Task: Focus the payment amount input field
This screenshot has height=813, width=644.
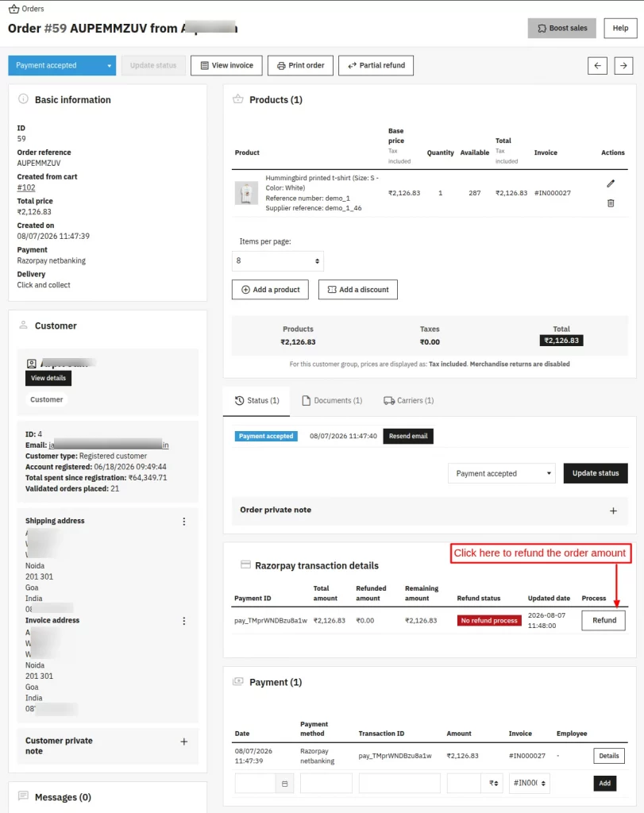Action: [x=464, y=784]
